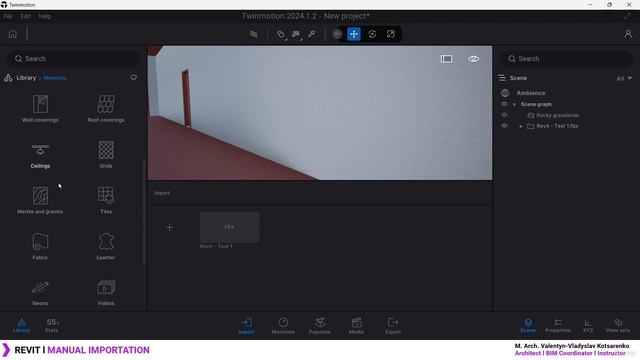Click the Library root icon in breadcrumb

click(x=8, y=78)
